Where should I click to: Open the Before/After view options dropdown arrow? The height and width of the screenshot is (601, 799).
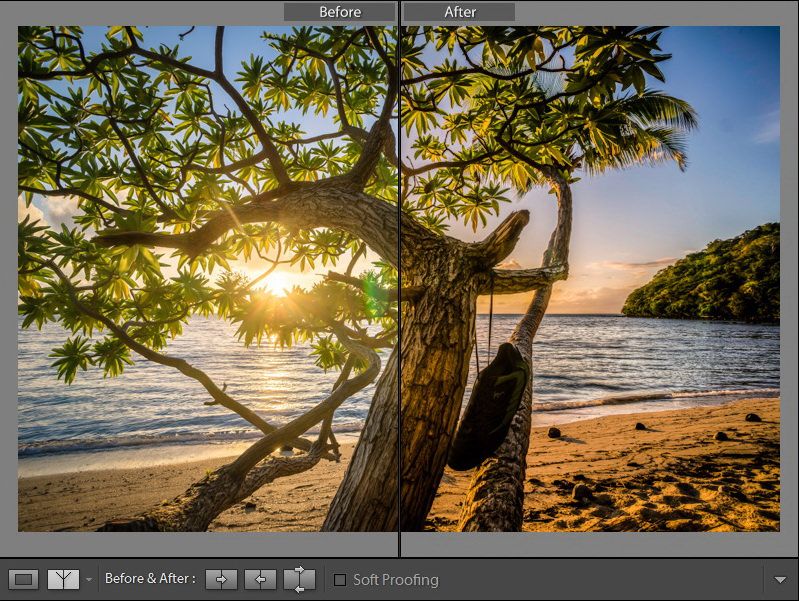click(x=89, y=580)
